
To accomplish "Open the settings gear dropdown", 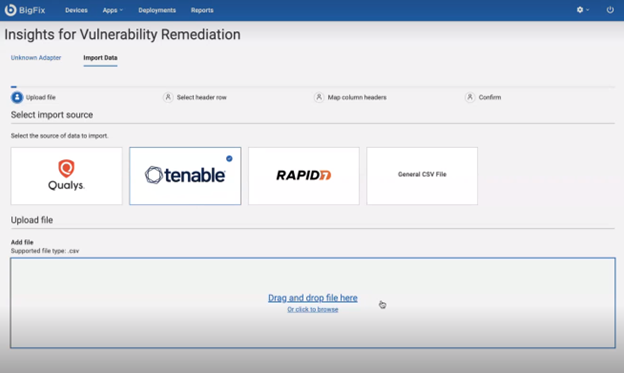I will click(x=583, y=10).
